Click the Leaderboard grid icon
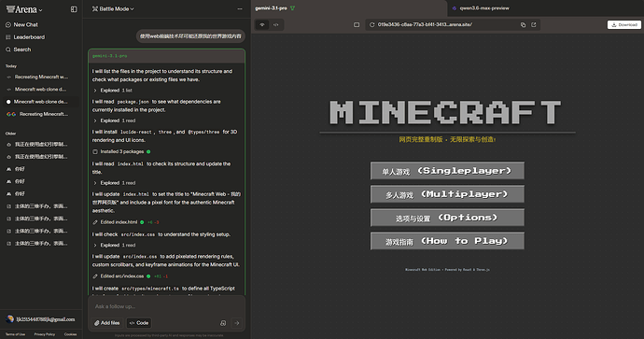The width and height of the screenshot is (644, 339). 8,37
